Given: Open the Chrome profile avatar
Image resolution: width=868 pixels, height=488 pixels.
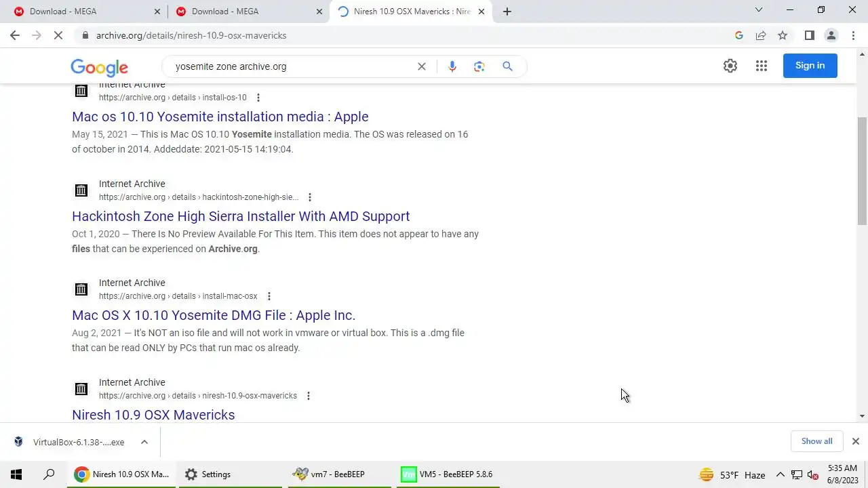Looking at the screenshot, I should click(x=831, y=35).
